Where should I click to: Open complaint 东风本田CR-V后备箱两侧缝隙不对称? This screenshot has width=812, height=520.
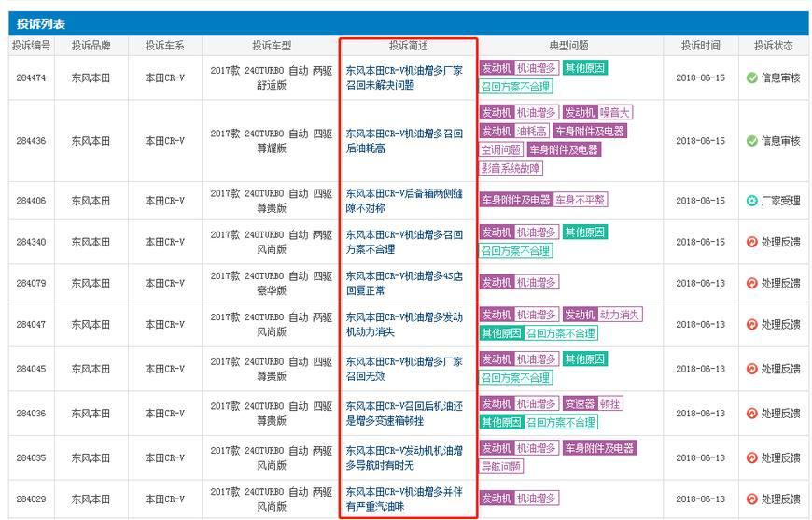404,201
